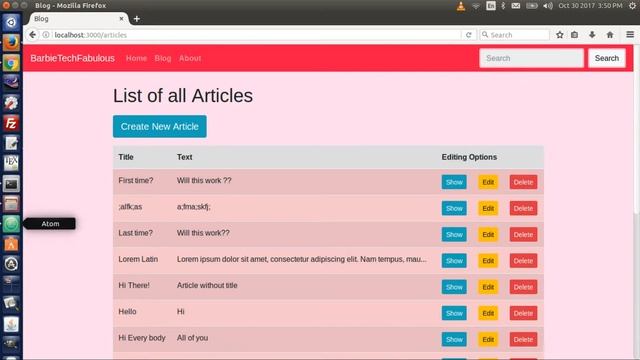Edit the 'Last time?' article

coord(488,234)
